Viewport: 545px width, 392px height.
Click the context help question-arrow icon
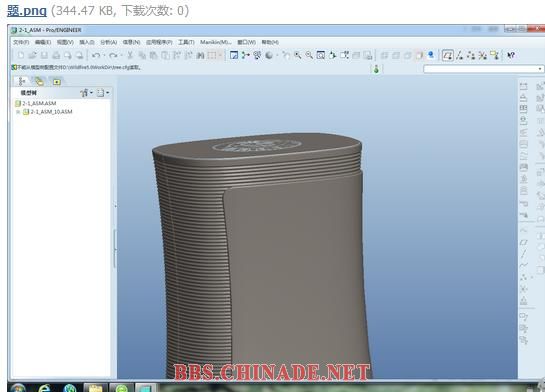pos(511,55)
